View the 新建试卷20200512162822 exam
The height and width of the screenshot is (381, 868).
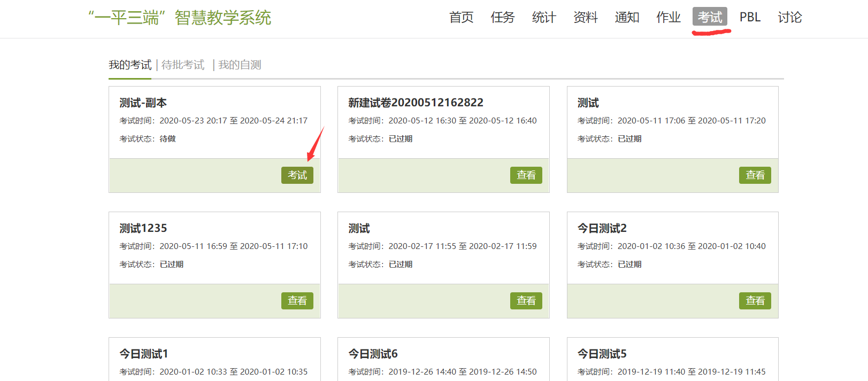pos(526,175)
